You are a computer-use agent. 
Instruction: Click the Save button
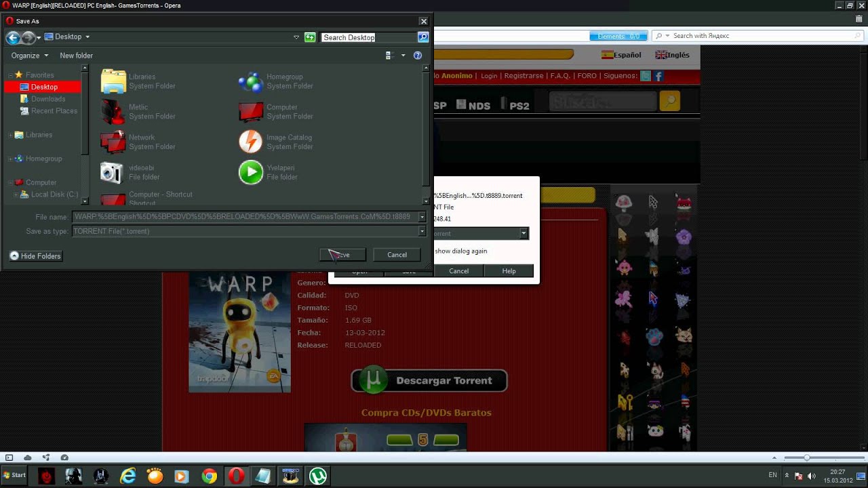[342, 255]
